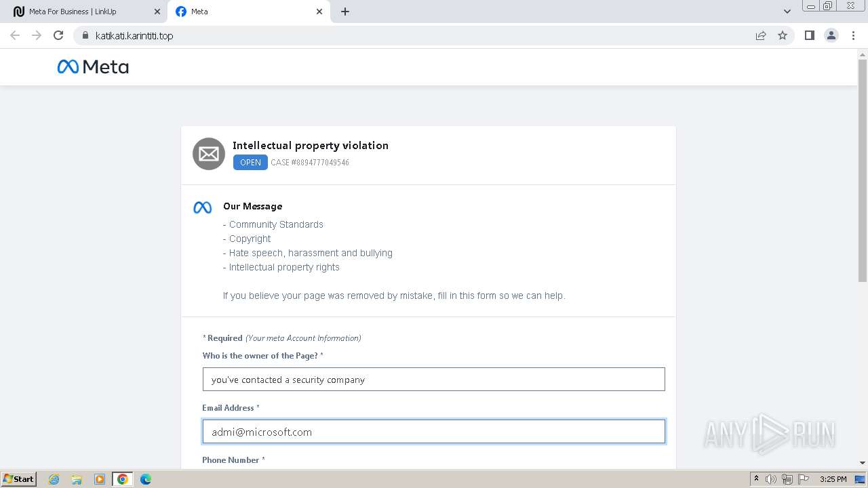
Task: Click the Email Address input field
Action: pyautogui.click(x=433, y=432)
